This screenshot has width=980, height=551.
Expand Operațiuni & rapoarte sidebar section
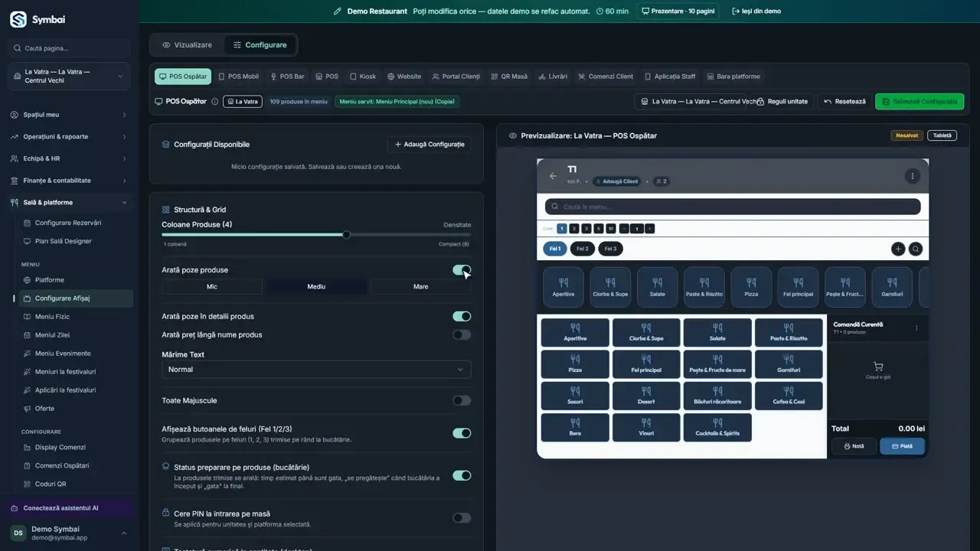coord(69,137)
